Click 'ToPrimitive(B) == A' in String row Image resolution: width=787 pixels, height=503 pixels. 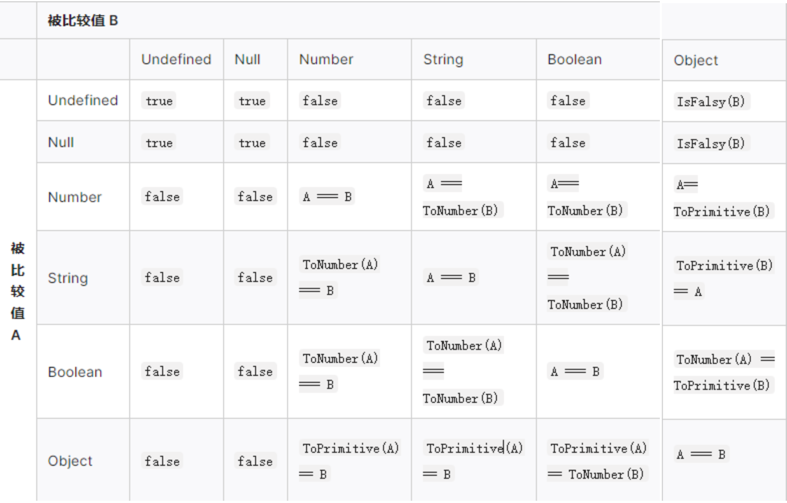coord(724,278)
